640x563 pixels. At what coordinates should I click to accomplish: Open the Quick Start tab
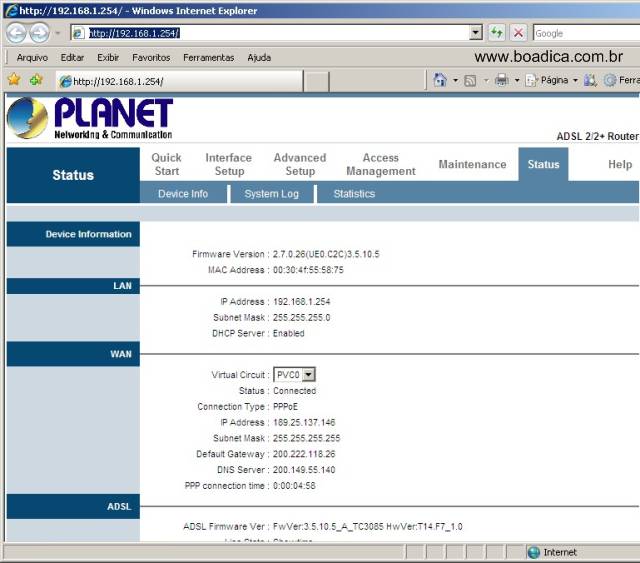167,164
